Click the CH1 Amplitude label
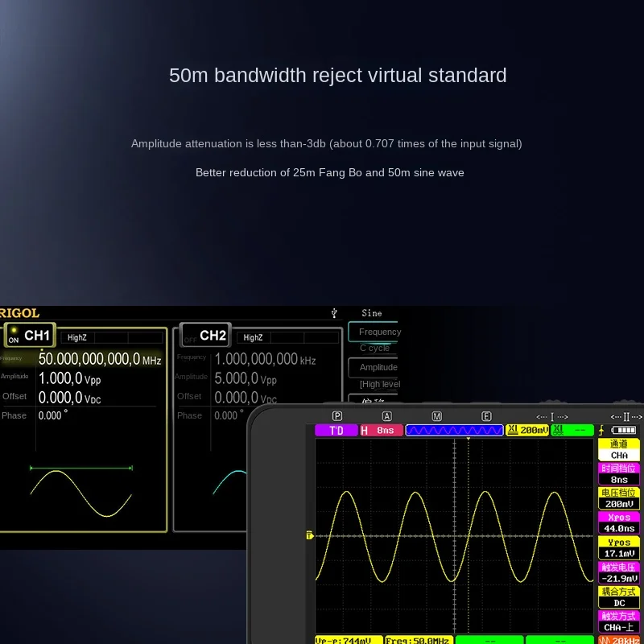 [x=14, y=376]
